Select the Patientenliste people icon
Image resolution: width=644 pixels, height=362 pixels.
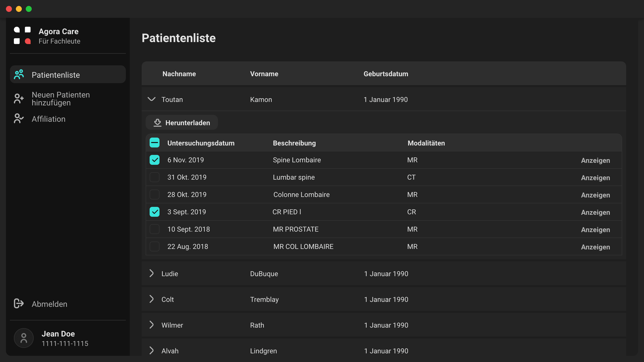(x=19, y=74)
